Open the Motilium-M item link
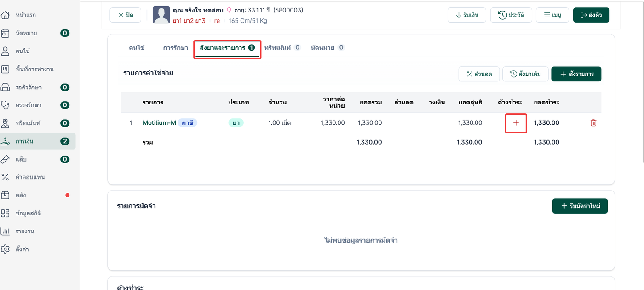 (x=159, y=123)
